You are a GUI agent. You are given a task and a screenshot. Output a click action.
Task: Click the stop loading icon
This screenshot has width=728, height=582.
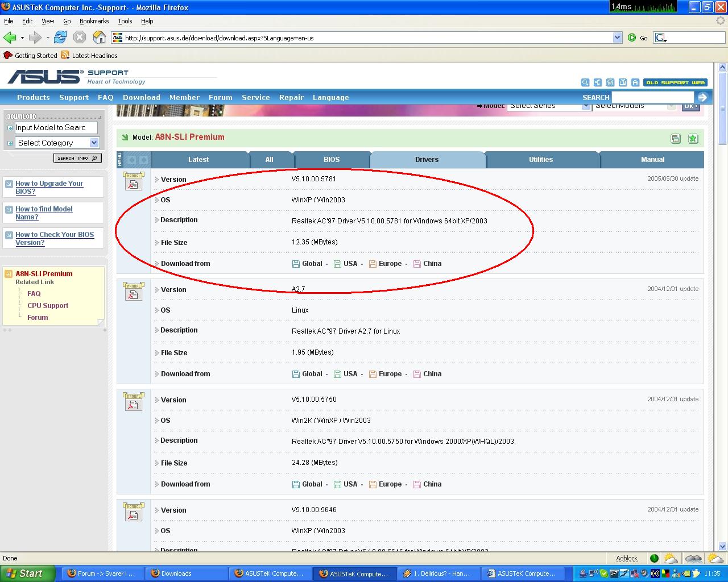click(x=80, y=38)
